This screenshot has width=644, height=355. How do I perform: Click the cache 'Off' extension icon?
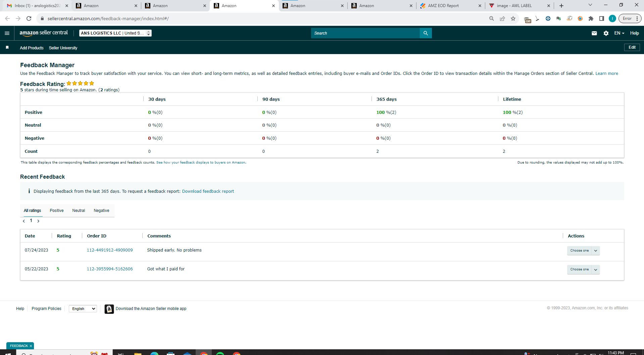(x=527, y=19)
